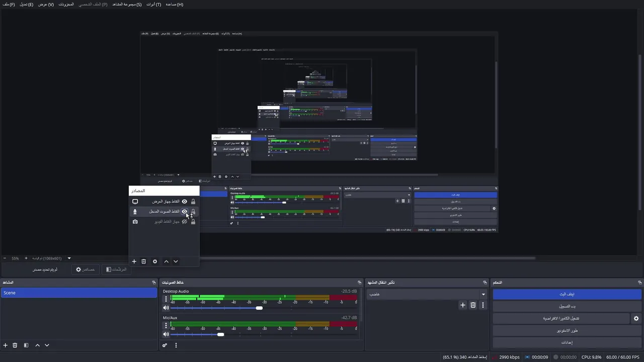Delete selected source with trash icon in المصادر
The height and width of the screenshot is (362, 644).
pos(143,261)
